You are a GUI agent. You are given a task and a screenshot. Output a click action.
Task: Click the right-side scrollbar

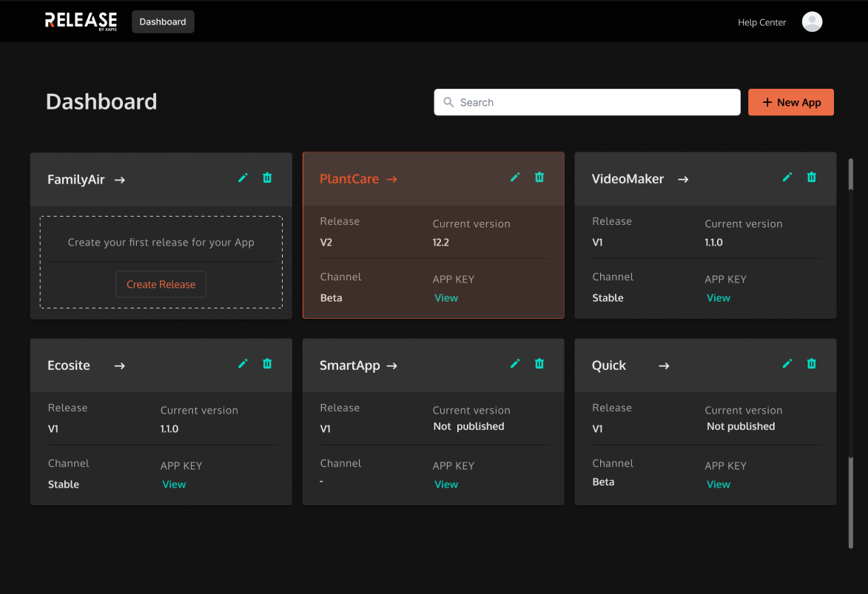pyautogui.click(x=852, y=174)
